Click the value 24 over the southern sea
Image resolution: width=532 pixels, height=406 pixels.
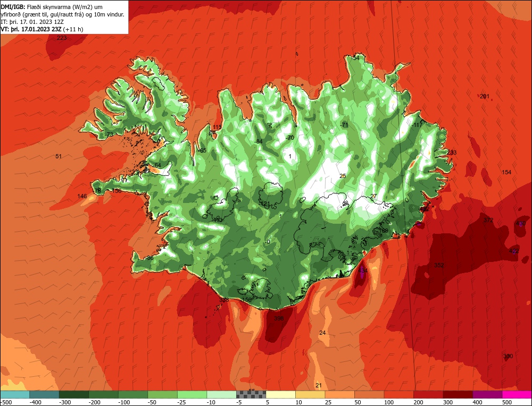tap(322, 333)
